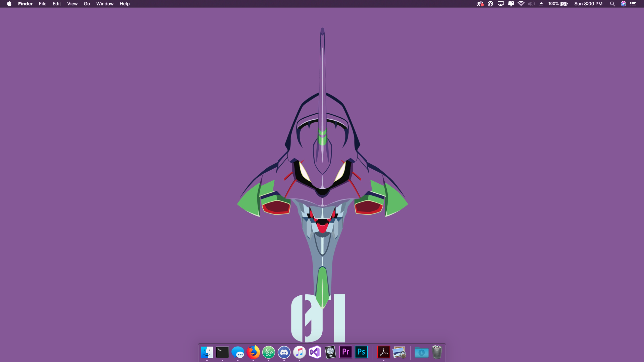Open Spotlight search

(612, 4)
